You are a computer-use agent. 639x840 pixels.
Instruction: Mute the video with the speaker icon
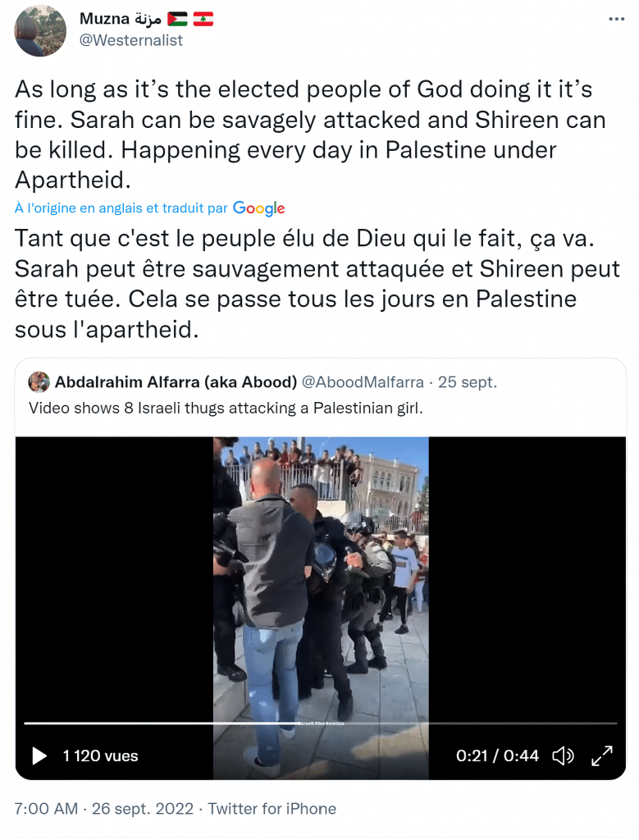tap(563, 756)
